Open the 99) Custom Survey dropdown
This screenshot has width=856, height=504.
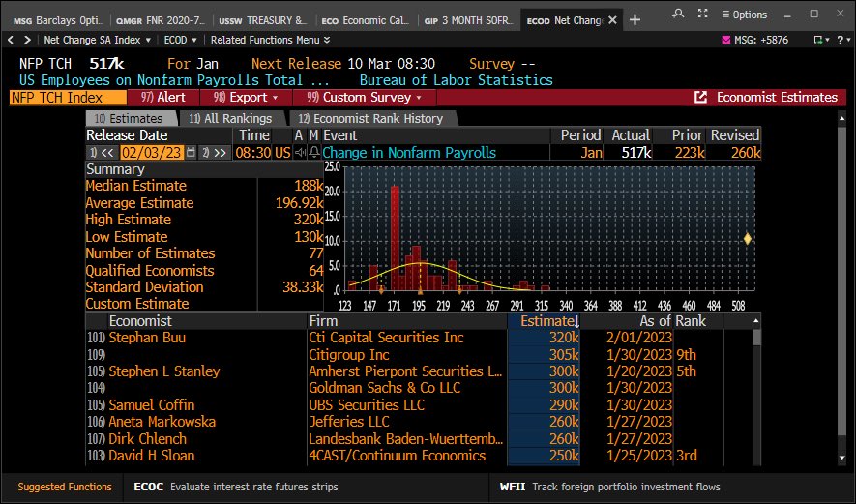364,97
